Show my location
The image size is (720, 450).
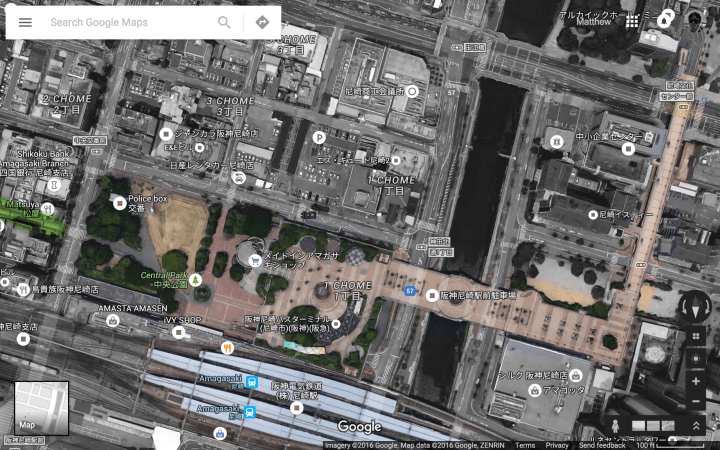696,359
